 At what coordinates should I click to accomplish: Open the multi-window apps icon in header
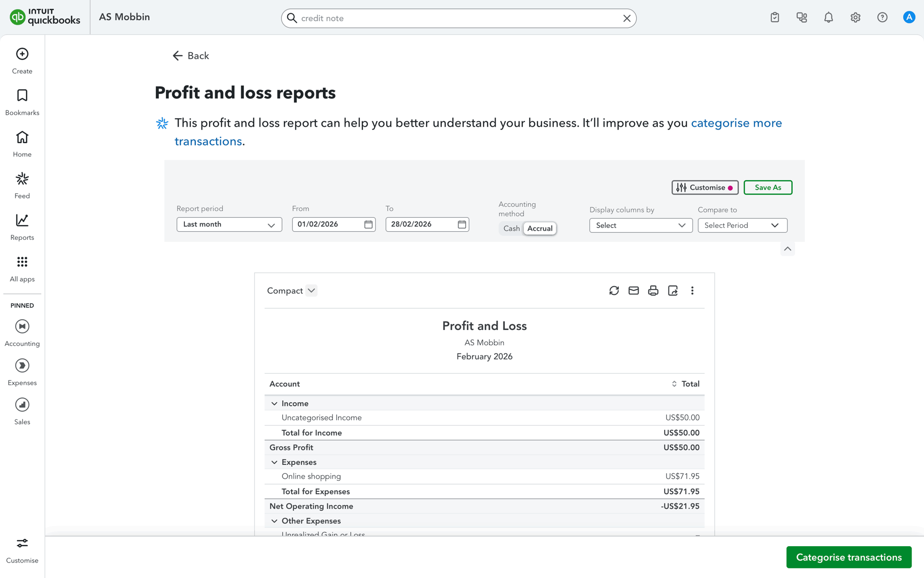[x=802, y=17]
